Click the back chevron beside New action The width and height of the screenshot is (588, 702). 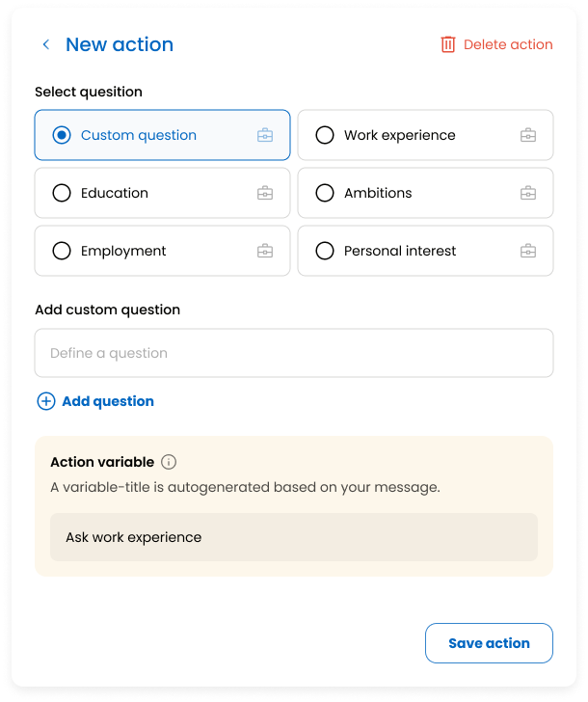[45, 44]
